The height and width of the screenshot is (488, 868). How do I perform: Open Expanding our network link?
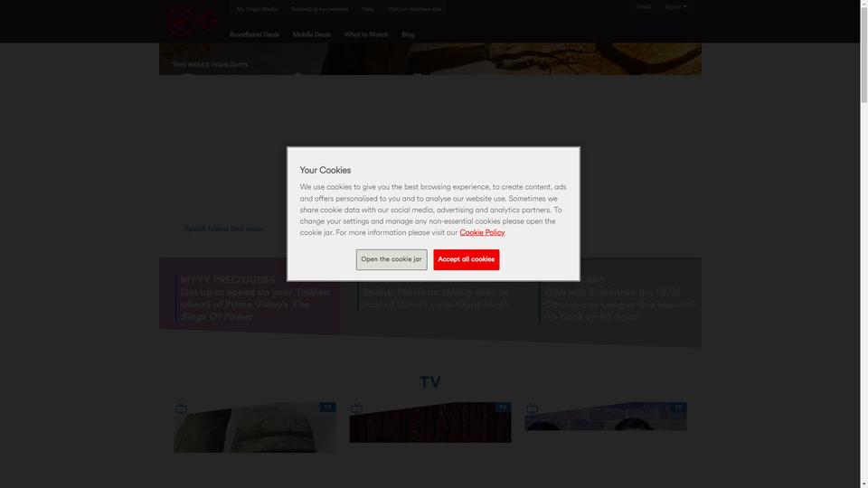click(320, 9)
